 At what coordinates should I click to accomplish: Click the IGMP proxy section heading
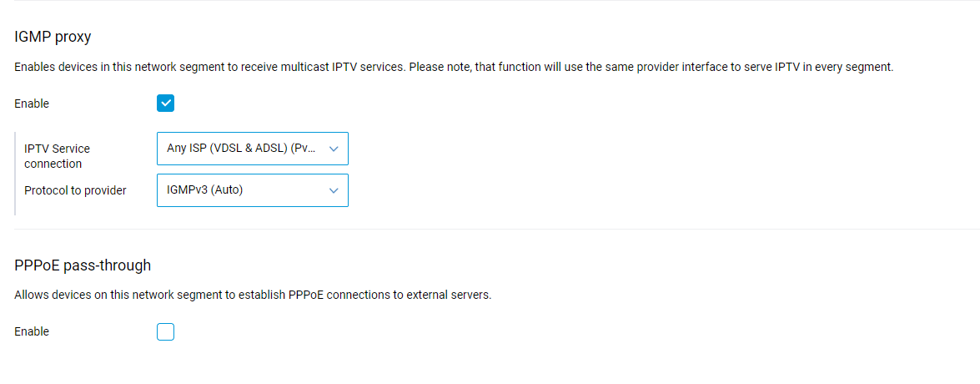coord(53,37)
